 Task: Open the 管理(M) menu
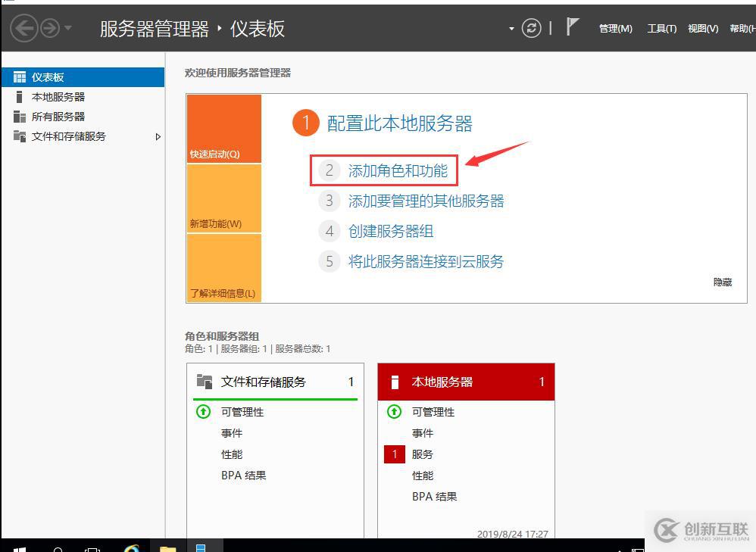tap(616, 29)
